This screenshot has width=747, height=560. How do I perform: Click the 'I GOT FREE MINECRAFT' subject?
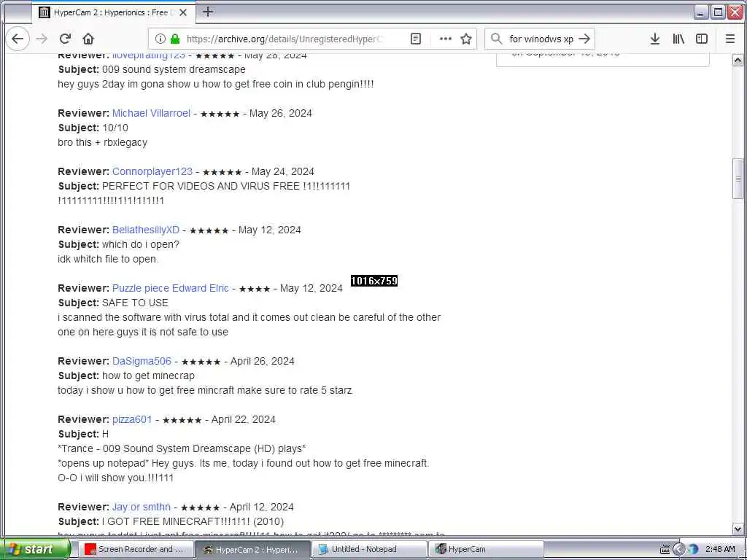point(193,521)
